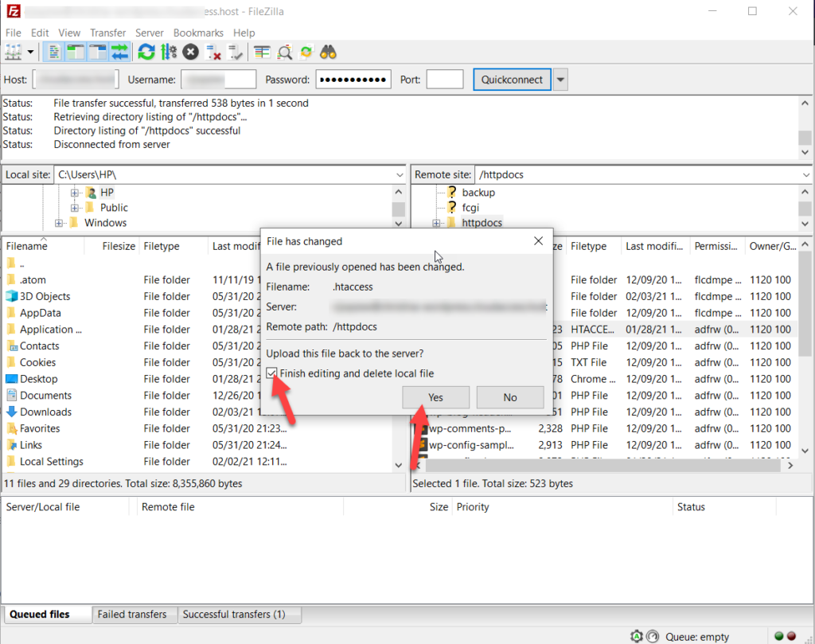The height and width of the screenshot is (644, 815).
Task: Open the binoculars file search
Action: point(328,53)
